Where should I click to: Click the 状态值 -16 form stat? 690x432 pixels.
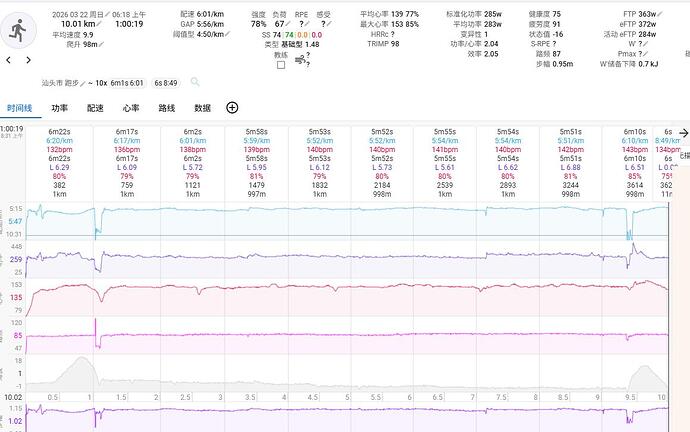(x=546, y=34)
